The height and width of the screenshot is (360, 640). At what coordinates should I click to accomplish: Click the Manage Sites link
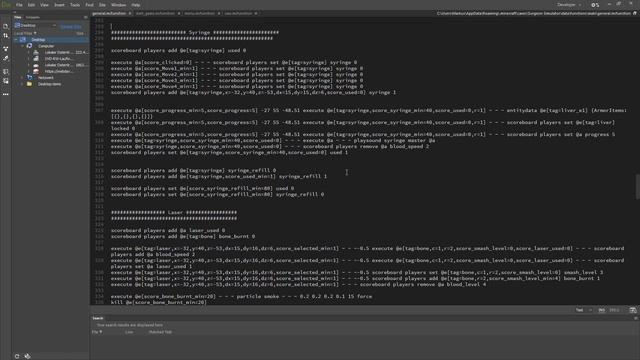tap(71, 26)
